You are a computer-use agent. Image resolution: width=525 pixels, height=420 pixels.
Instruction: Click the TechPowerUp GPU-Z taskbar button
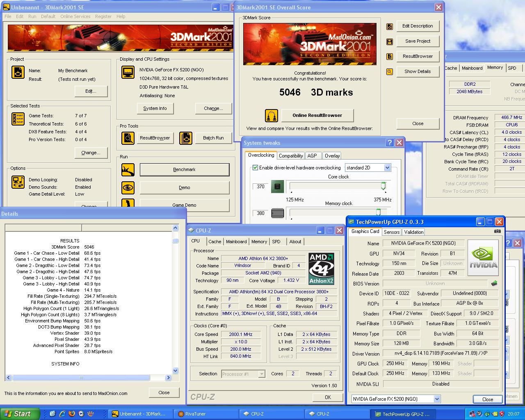tap(404, 414)
